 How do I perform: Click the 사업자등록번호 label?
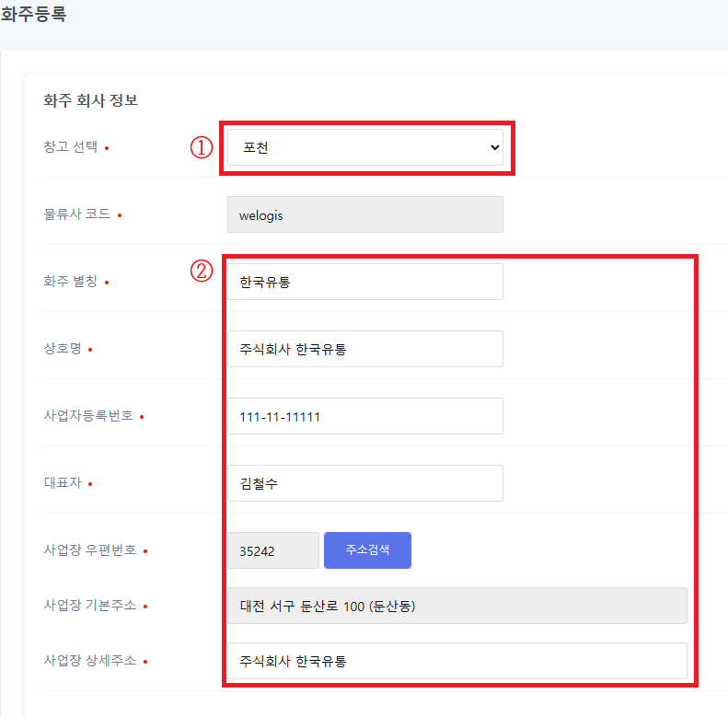(x=89, y=416)
